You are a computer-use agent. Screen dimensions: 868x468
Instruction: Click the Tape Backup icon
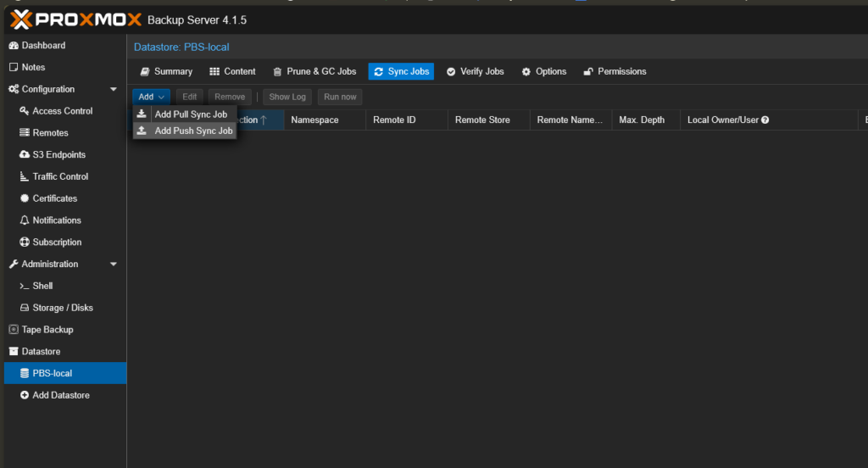pos(14,330)
